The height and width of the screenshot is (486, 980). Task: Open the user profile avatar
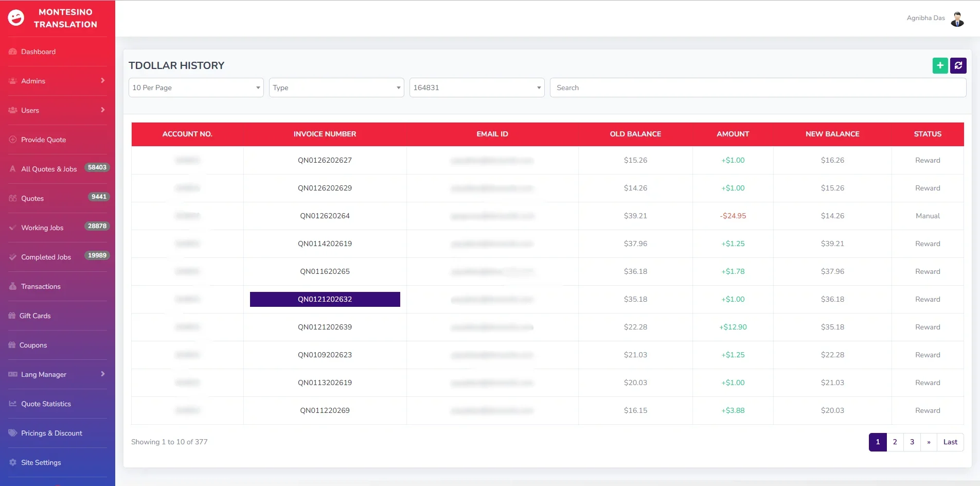(957, 19)
